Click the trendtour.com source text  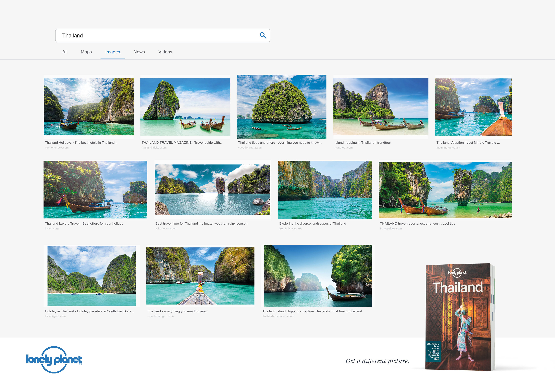click(344, 148)
